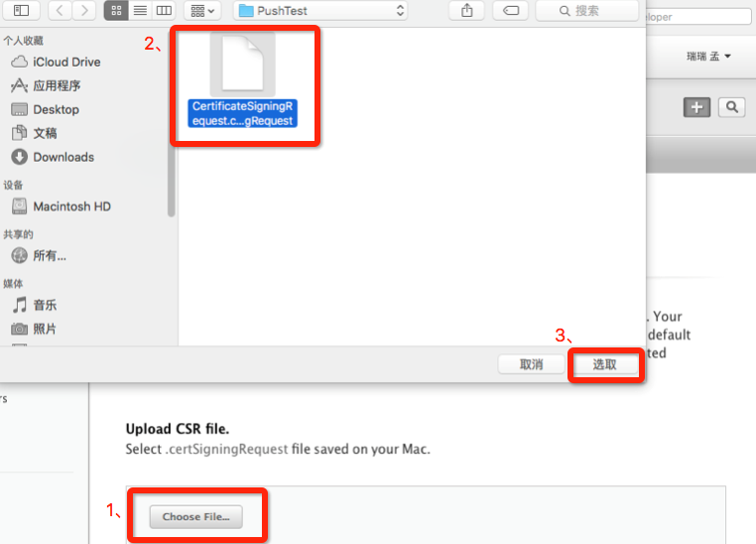The width and height of the screenshot is (756, 544).
Task: Click the Desktop sidebar icon
Action: [x=19, y=109]
